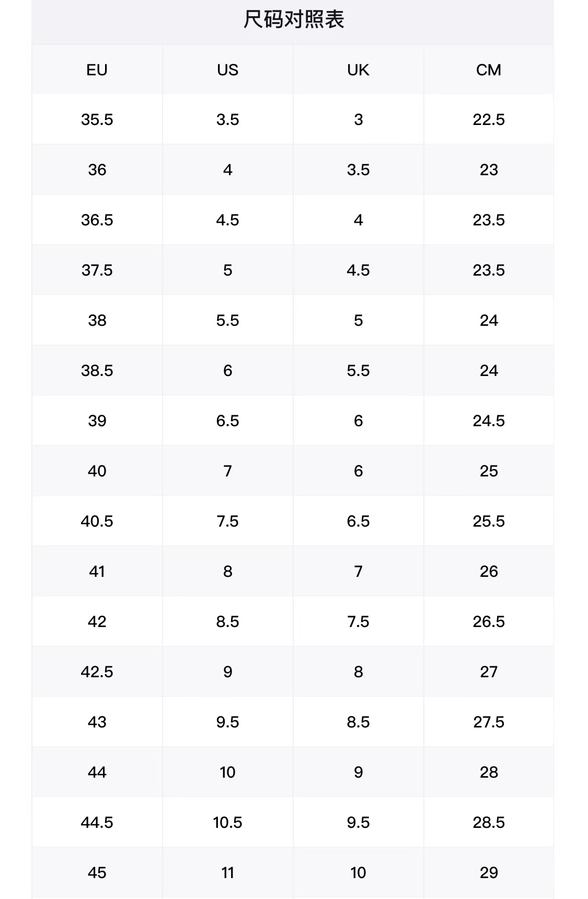Click EU size 37.5 cell
The width and height of the screenshot is (588, 899).
tap(97, 270)
